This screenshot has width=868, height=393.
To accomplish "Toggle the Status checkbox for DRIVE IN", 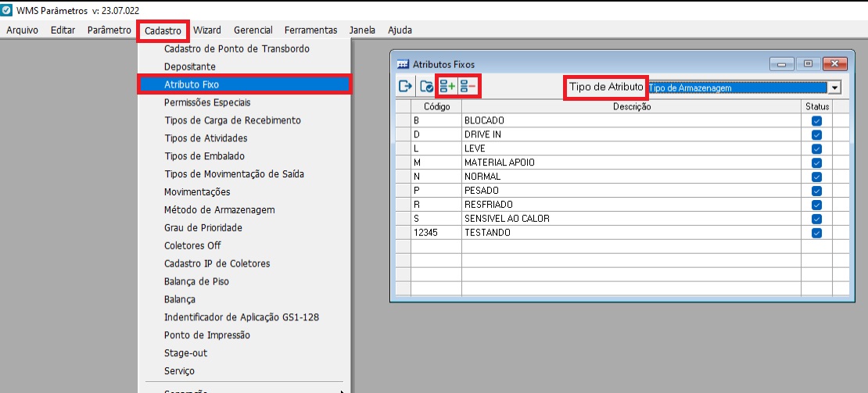I will [816, 135].
